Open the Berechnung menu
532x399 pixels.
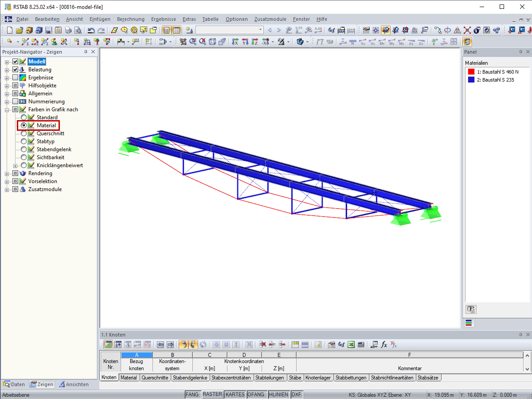(x=131, y=19)
